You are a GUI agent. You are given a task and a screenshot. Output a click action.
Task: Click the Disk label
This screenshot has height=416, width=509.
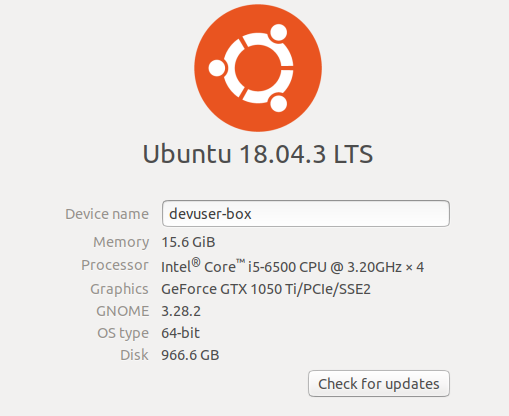click(x=134, y=355)
